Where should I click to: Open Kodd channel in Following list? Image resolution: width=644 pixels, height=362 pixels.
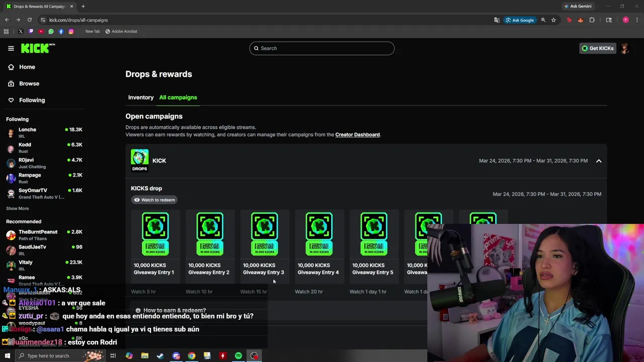point(44,148)
